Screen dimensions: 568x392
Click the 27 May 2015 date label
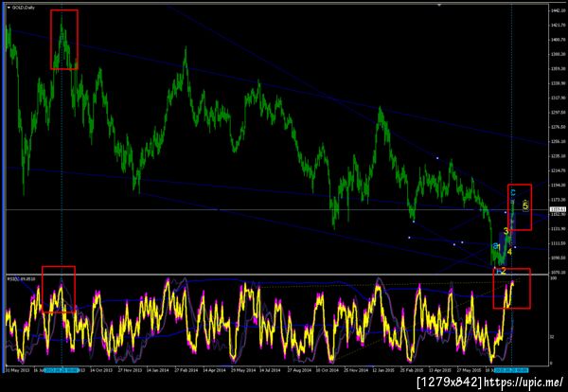click(x=469, y=370)
